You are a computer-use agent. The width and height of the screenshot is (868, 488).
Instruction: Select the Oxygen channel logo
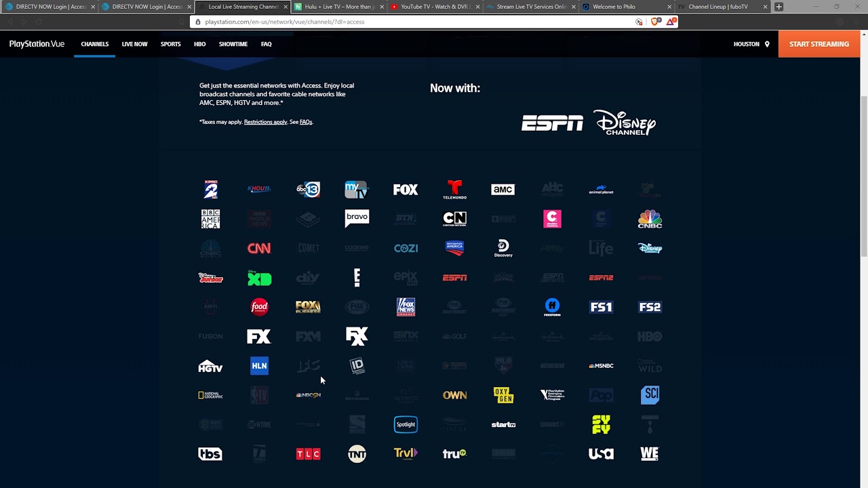pyautogui.click(x=503, y=395)
